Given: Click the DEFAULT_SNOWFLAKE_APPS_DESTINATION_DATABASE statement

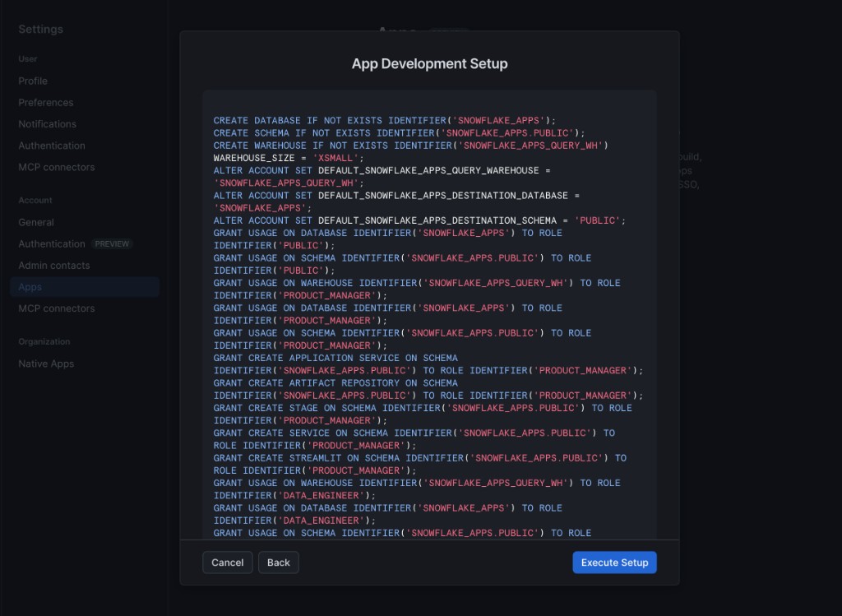Looking at the screenshot, I should (x=396, y=201).
